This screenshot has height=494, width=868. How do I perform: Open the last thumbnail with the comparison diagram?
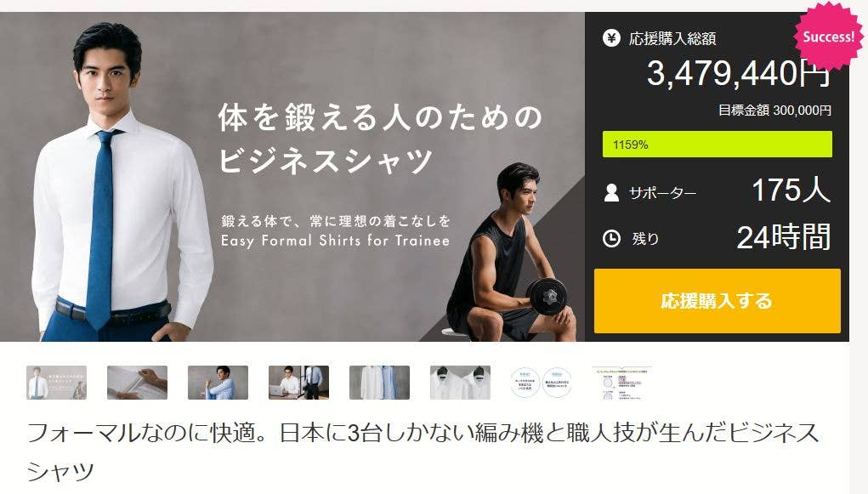point(622,383)
